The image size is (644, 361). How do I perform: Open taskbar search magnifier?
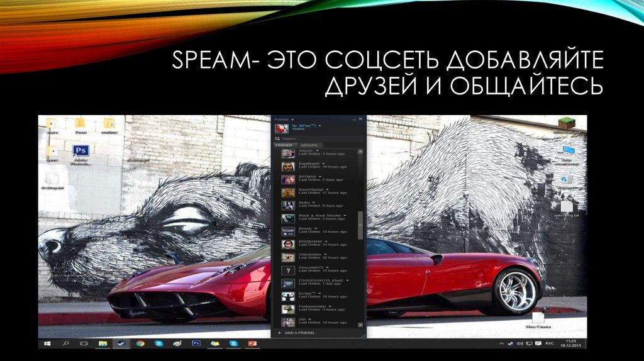pyautogui.click(x=65, y=343)
